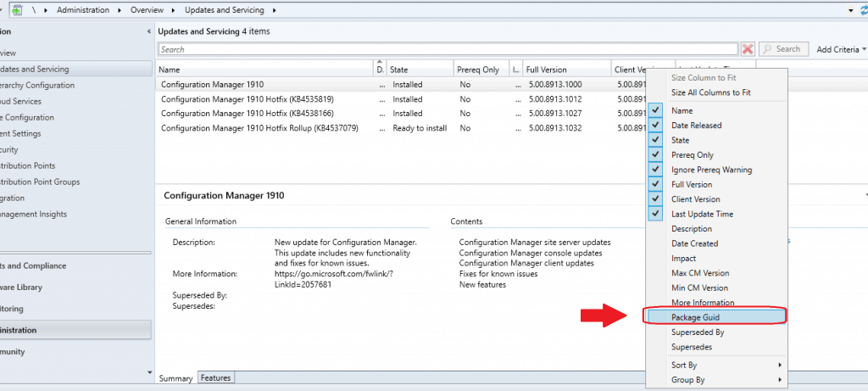
Task: Click the red X clear search icon
Action: pyautogui.click(x=748, y=49)
